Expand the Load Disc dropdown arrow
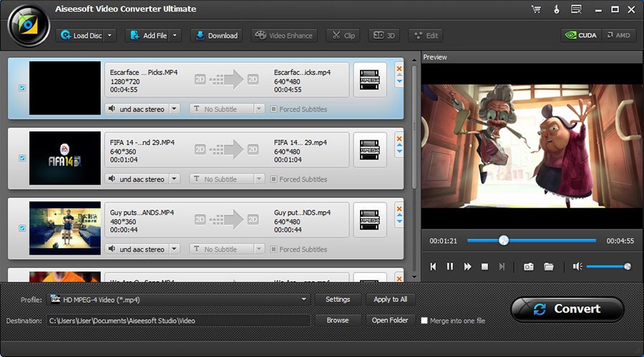 109,35
